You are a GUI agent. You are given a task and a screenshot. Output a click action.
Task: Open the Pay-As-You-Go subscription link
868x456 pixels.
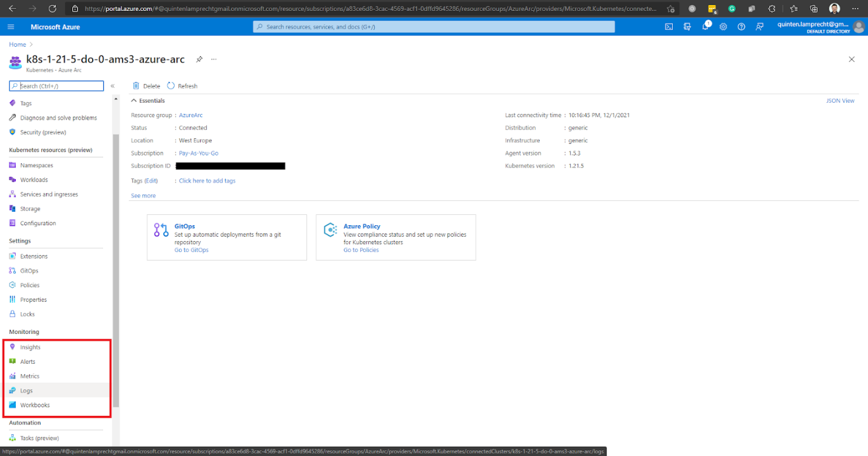[198, 153]
